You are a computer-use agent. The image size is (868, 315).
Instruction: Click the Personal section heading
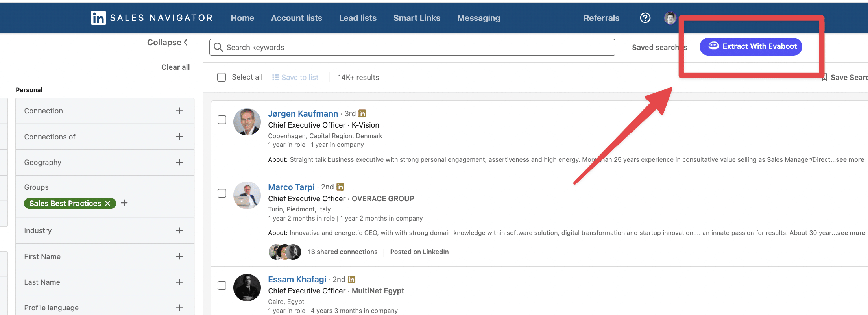click(x=29, y=90)
